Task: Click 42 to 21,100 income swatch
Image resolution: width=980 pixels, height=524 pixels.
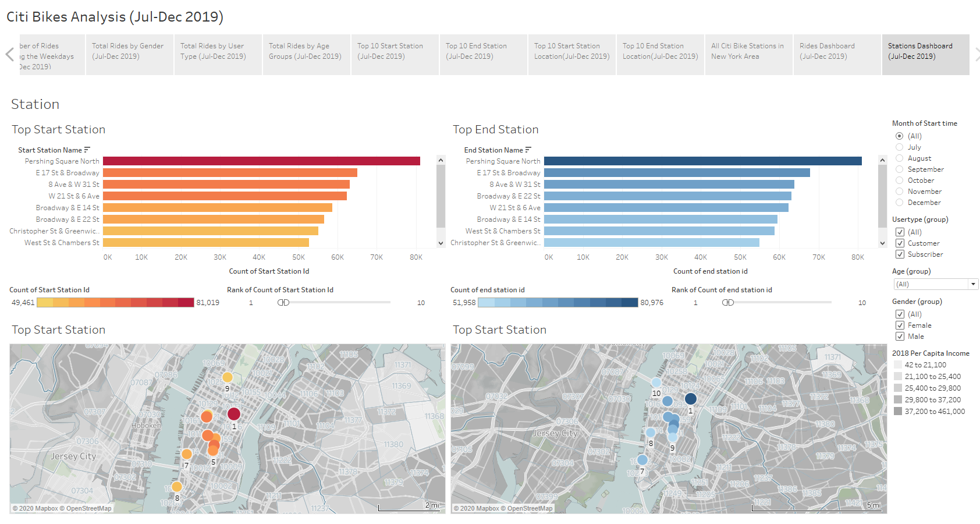Action: coord(898,365)
